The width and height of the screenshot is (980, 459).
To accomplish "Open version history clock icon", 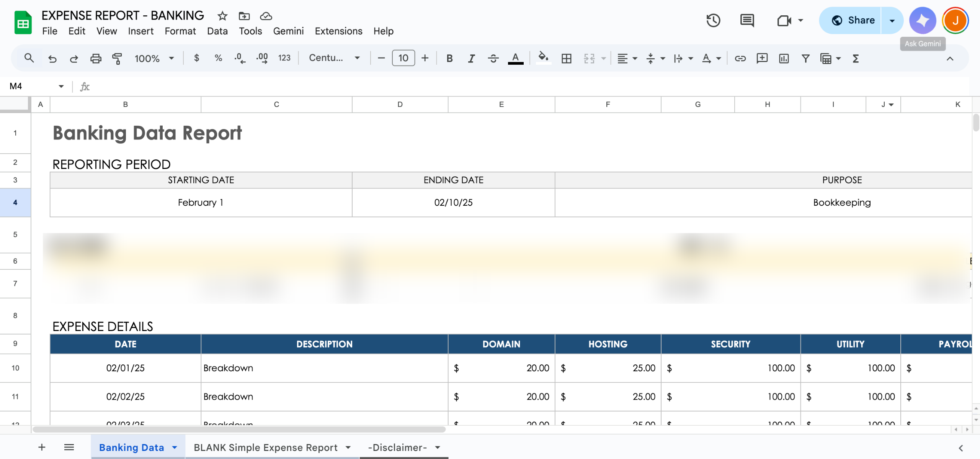I will tap(713, 20).
